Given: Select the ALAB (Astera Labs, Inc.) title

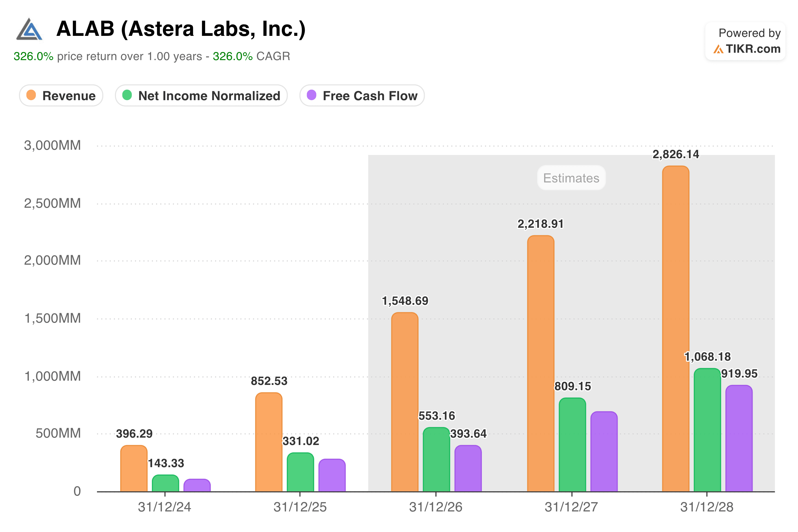Looking at the screenshot, I should (x=181, y=29).
